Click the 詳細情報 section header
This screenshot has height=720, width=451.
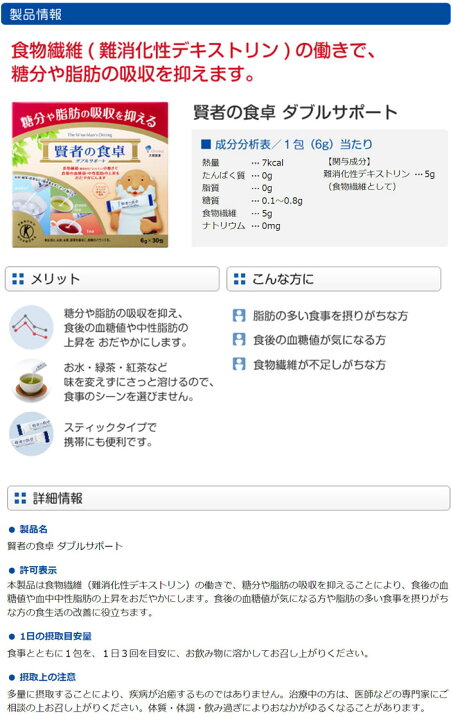click(228, 498)
